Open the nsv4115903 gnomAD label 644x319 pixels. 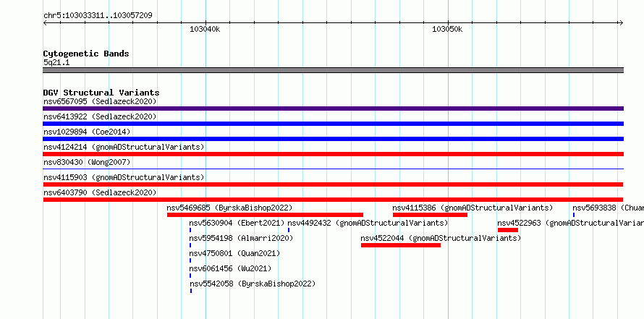pos(124,177)
